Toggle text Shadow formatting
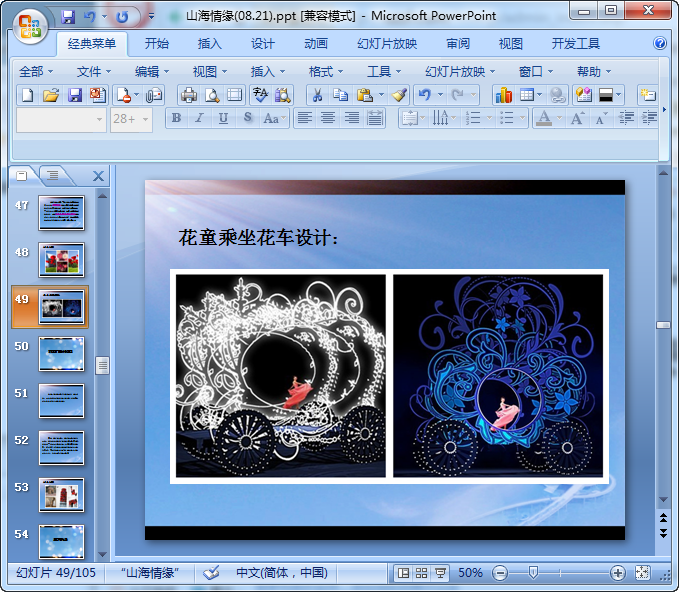Screen dimensions: 679x592 pos(247,118)
